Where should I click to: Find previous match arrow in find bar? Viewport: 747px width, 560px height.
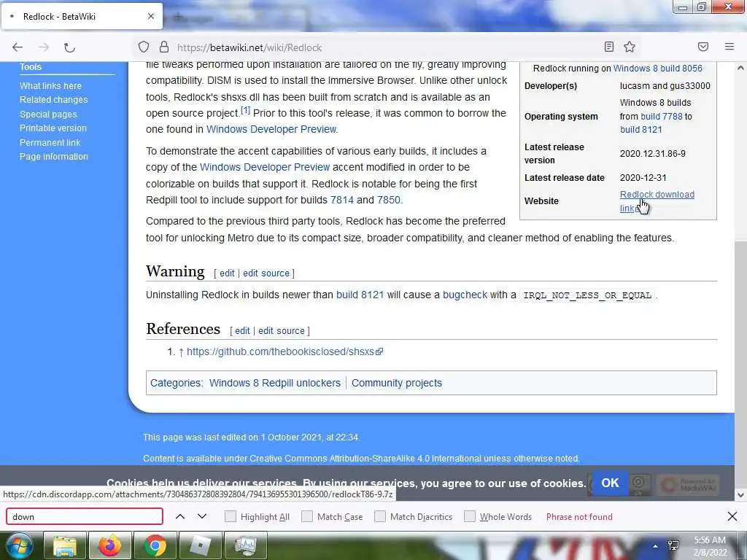pos(180,517)
